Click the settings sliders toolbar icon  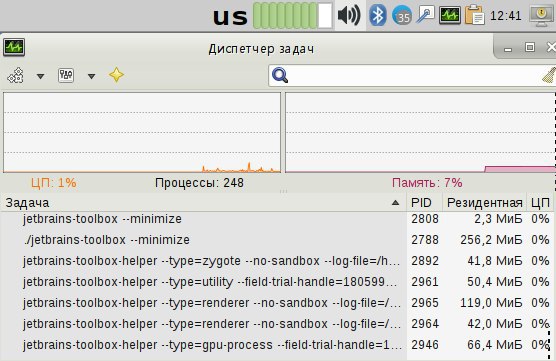click(x=66, y=75)
